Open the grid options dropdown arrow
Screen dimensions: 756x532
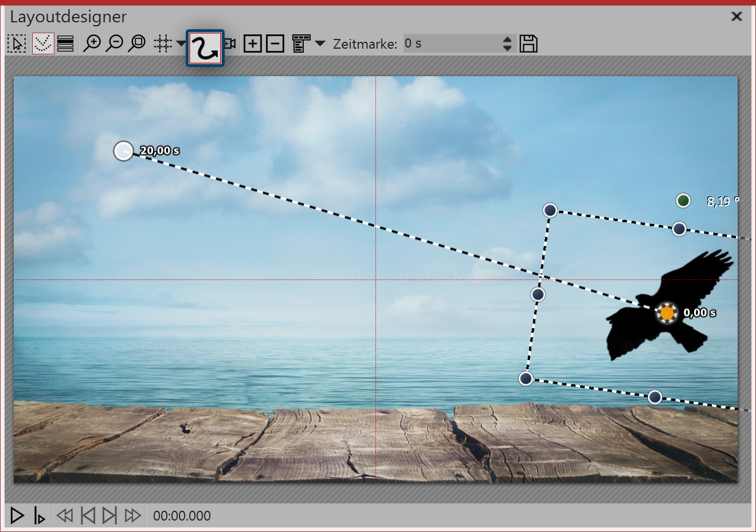tap(181, 44)
